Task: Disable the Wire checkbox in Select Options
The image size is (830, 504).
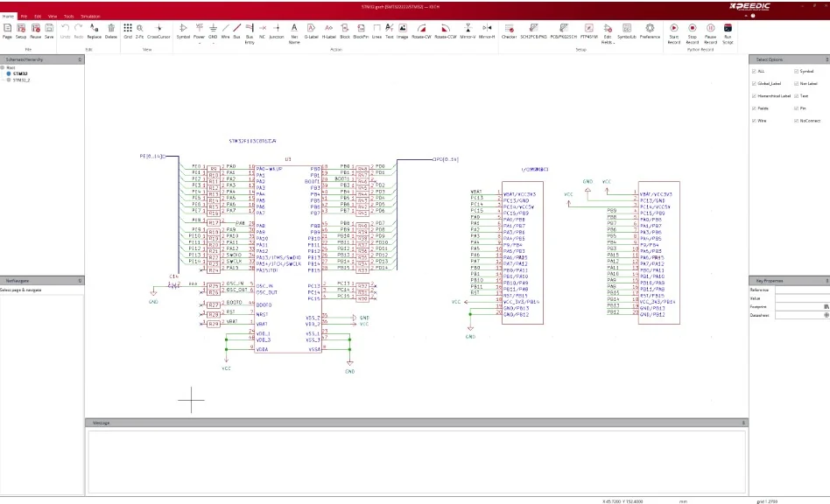Action: [x=754, y=121]
